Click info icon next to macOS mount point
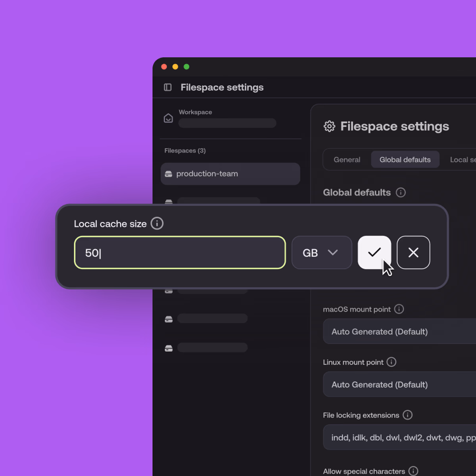Viewport: 476px width, 476px height. click(399, 309)
